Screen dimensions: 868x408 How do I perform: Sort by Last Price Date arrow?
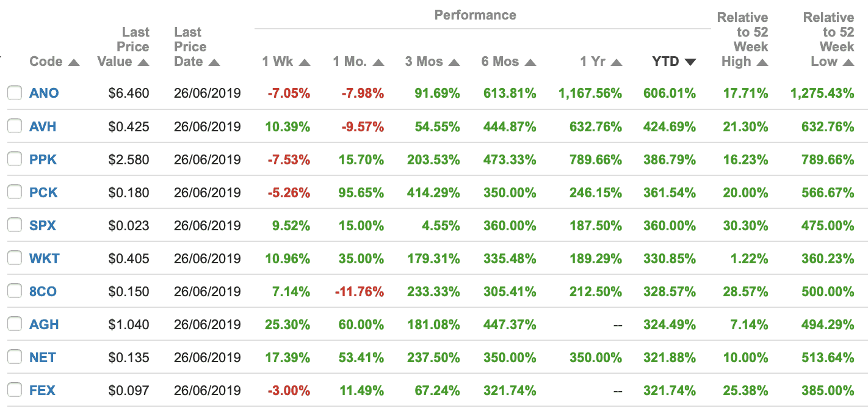tap(214, 62)
